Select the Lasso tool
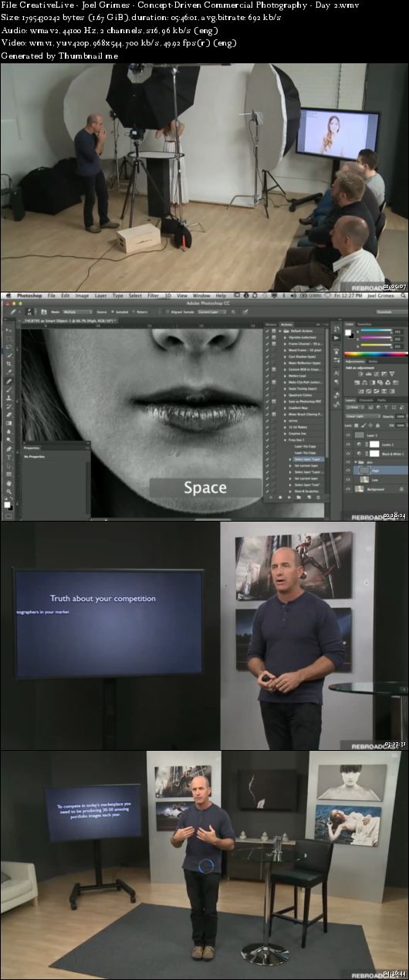The width and height of the screenshot is (409, 980). click(8, 346)
